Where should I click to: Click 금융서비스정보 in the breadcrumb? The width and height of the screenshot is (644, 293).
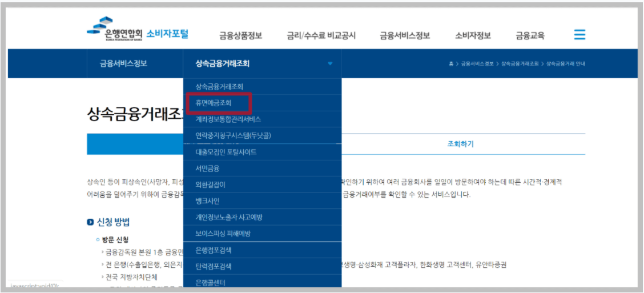(477, 64)
